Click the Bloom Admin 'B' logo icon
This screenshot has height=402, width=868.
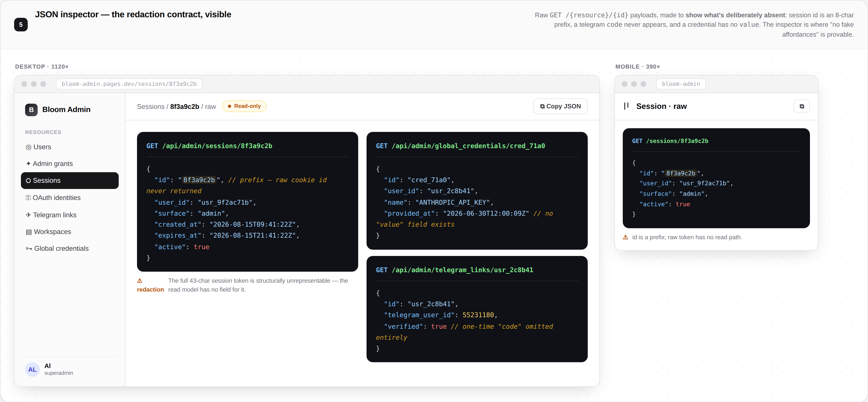[31, 110]
